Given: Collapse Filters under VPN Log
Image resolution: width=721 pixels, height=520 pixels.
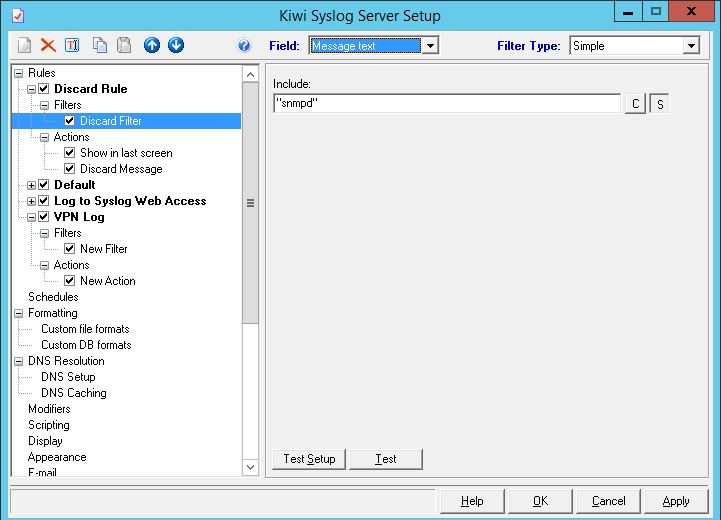Looking at the screenshot, I should 44,234.
